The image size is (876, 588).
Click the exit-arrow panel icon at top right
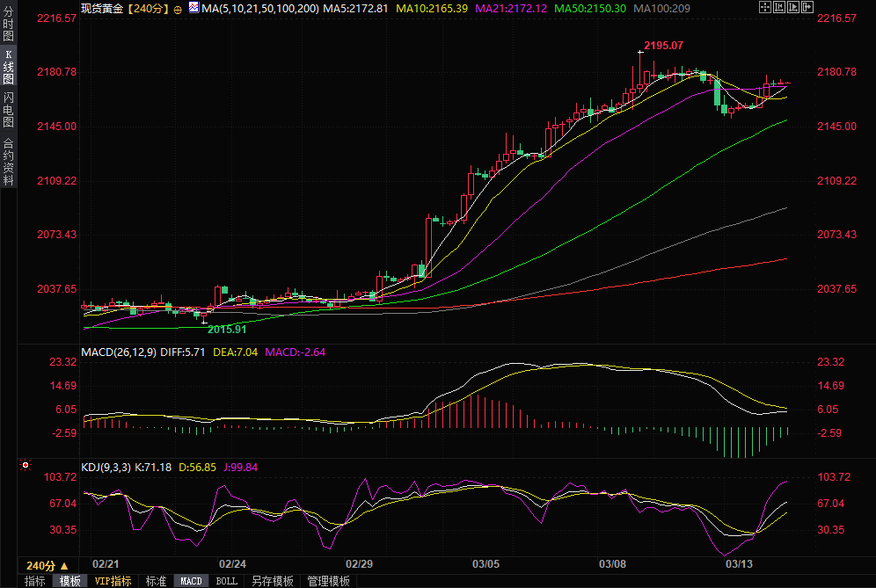(x=807, y=8)
